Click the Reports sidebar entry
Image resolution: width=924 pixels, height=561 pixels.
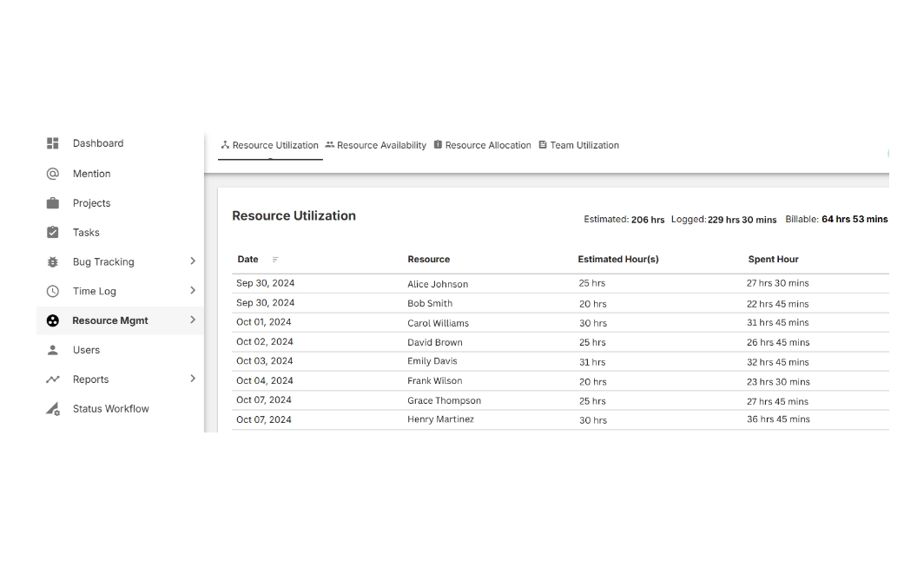[90, 379]
